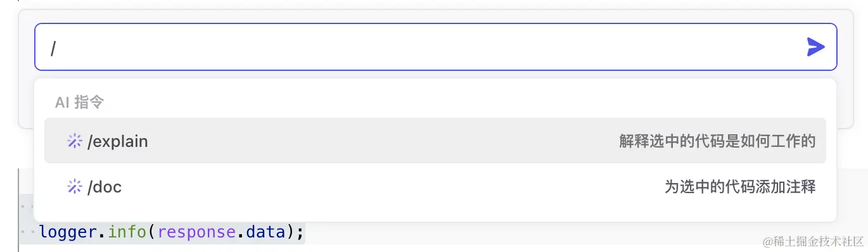868x252 pixels.
Task: Click the opening parenthesis after info
Action: 151,232
